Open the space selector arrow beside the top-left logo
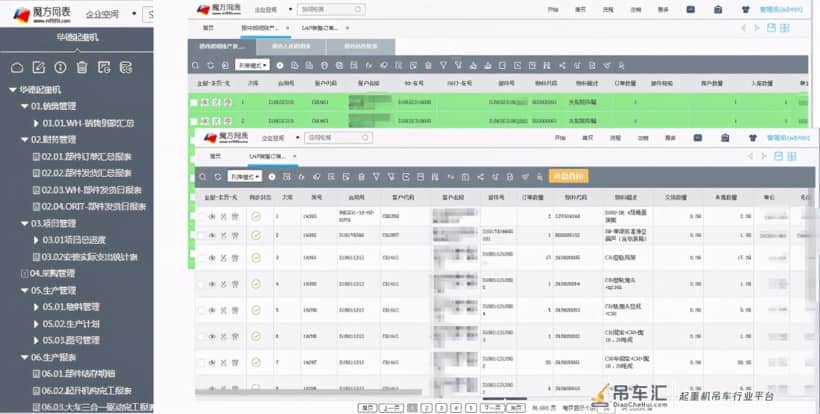Viewport: 820px width, 414px height. (134, 14)
